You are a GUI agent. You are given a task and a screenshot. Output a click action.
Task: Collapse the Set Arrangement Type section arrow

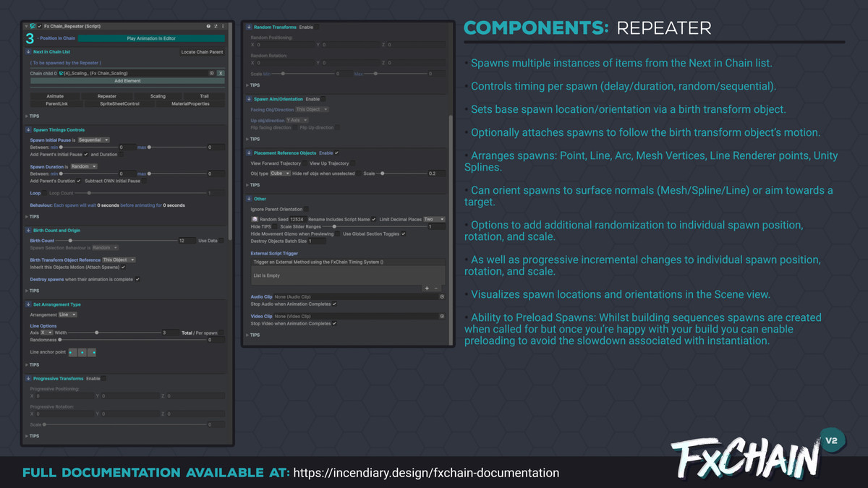(x=27, y=304)
